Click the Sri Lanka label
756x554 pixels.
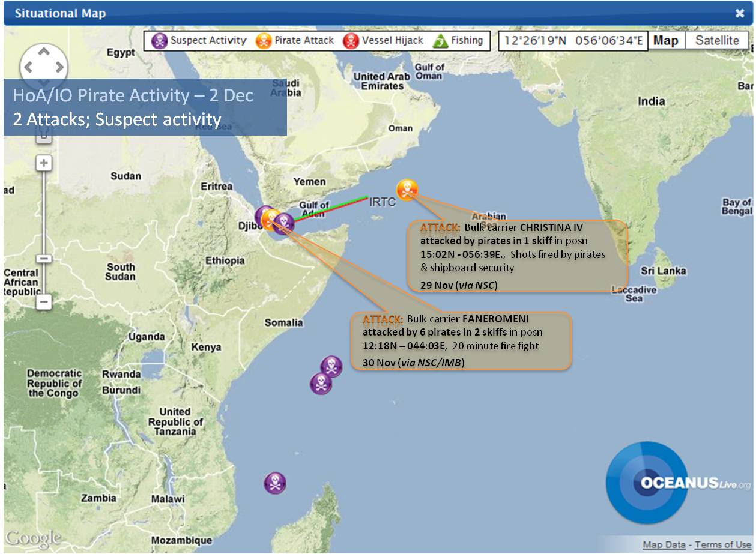tap(663, 271)
